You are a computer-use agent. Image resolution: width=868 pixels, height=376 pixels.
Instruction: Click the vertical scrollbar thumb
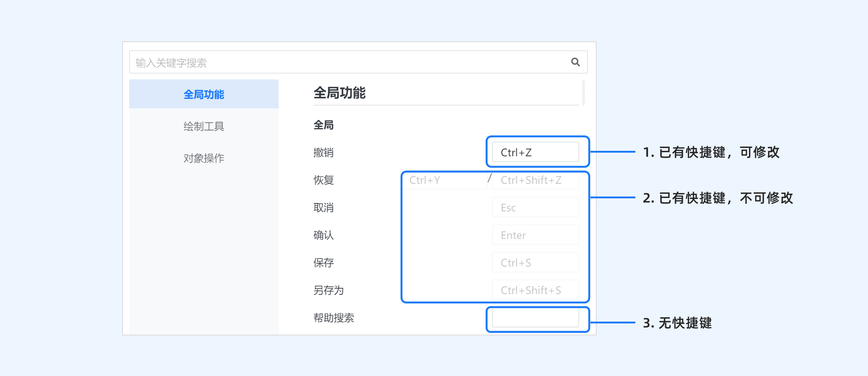583,92
